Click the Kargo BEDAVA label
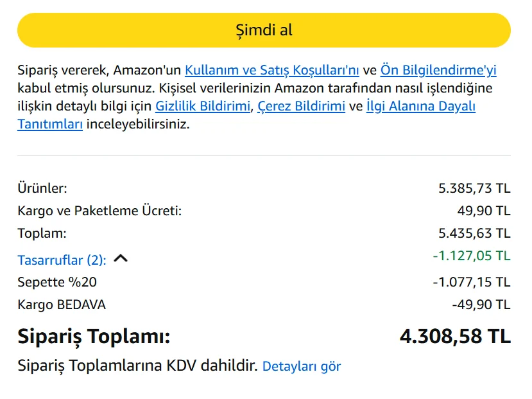The image size is (532, 399). [62, 305]
